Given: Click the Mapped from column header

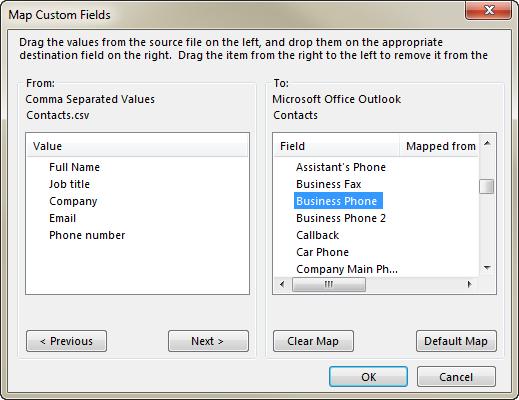Looking at the screenshot, I should pos(439,146).
